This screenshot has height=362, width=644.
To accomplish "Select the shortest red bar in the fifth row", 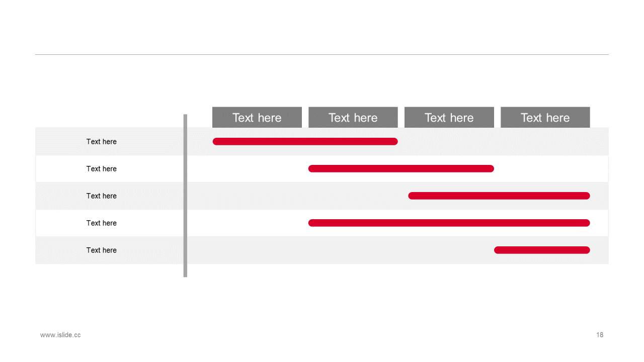I will 542,250.
